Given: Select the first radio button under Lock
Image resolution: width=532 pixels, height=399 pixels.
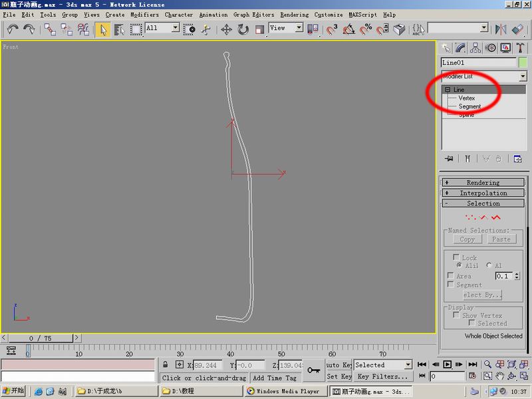Looking at the screenshot, I should pyautogui.click(x=459, y=265).
